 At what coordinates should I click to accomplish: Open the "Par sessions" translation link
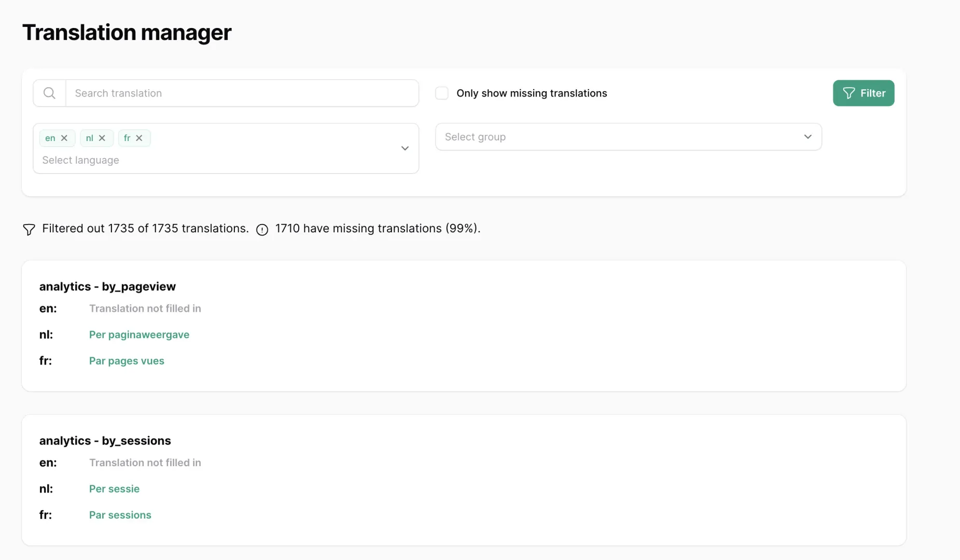[x=120, y=514]
